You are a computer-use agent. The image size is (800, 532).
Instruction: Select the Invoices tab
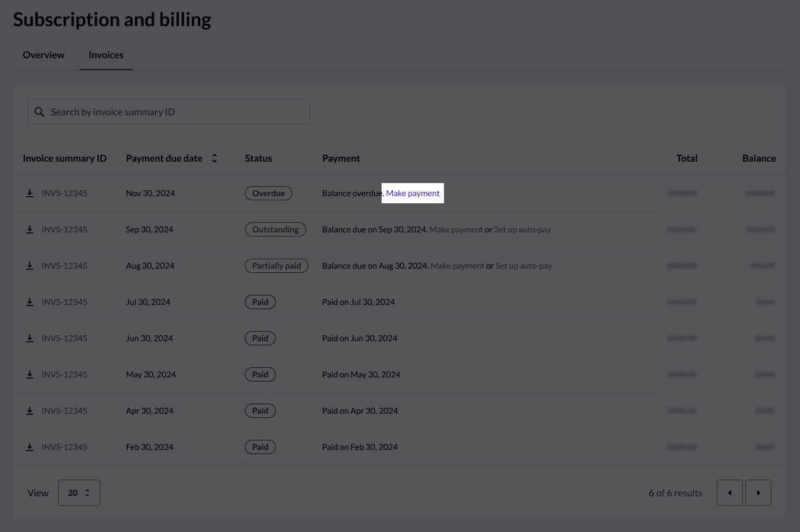click(x=106, y=55)
